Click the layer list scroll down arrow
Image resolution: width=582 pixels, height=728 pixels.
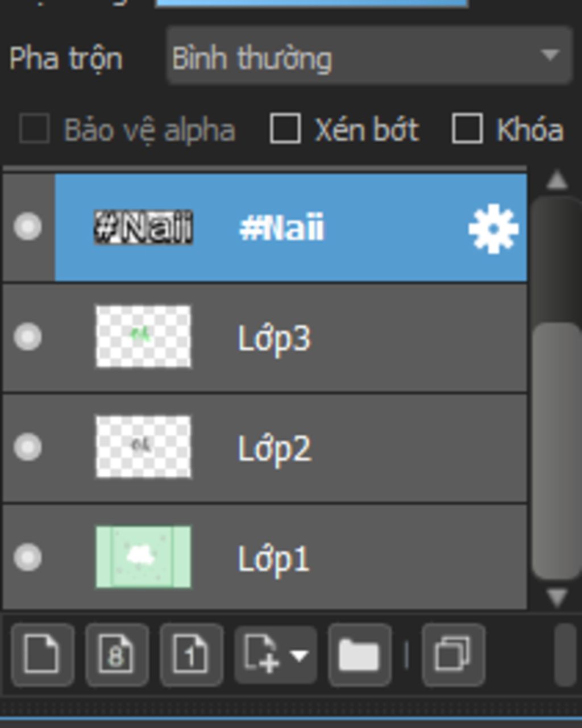pyautogui.click(x=556, y=597)
